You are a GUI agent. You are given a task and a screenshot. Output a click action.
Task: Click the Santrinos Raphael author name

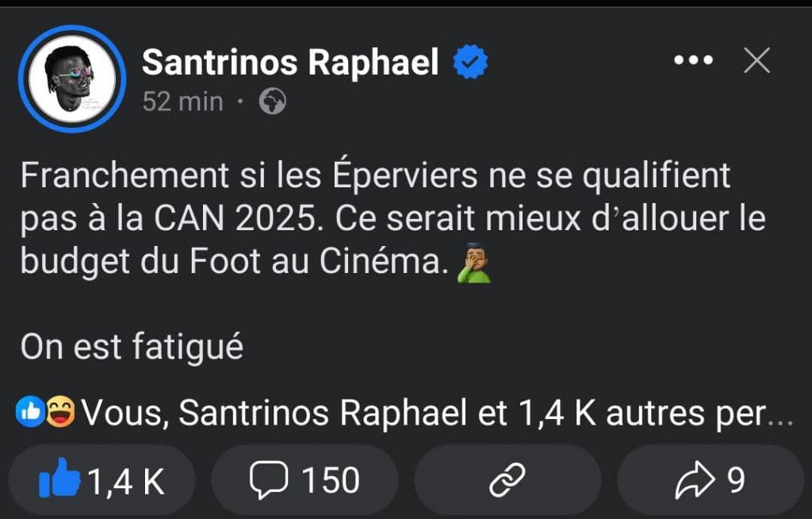click(289, 62)
